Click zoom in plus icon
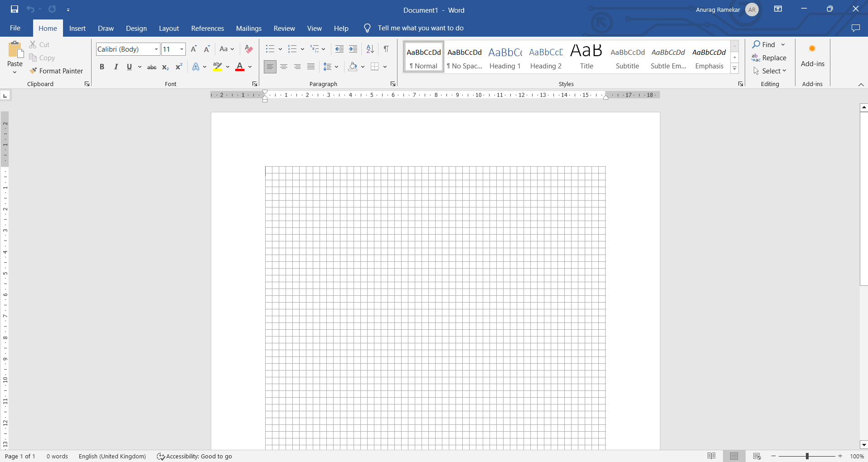The width and height of the screenshot is (868, 462). coord(840,456)
